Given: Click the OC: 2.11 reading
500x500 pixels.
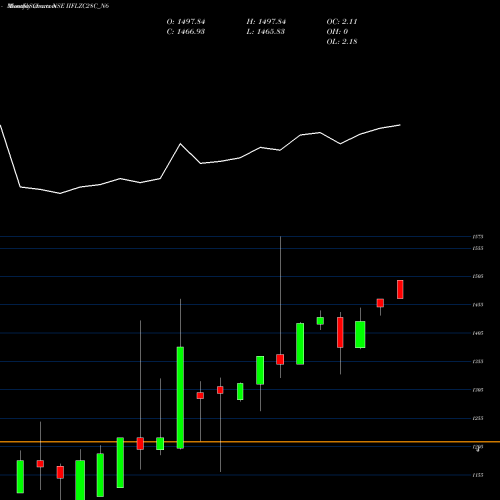Looking at the screenshot, I should (342, 22).
